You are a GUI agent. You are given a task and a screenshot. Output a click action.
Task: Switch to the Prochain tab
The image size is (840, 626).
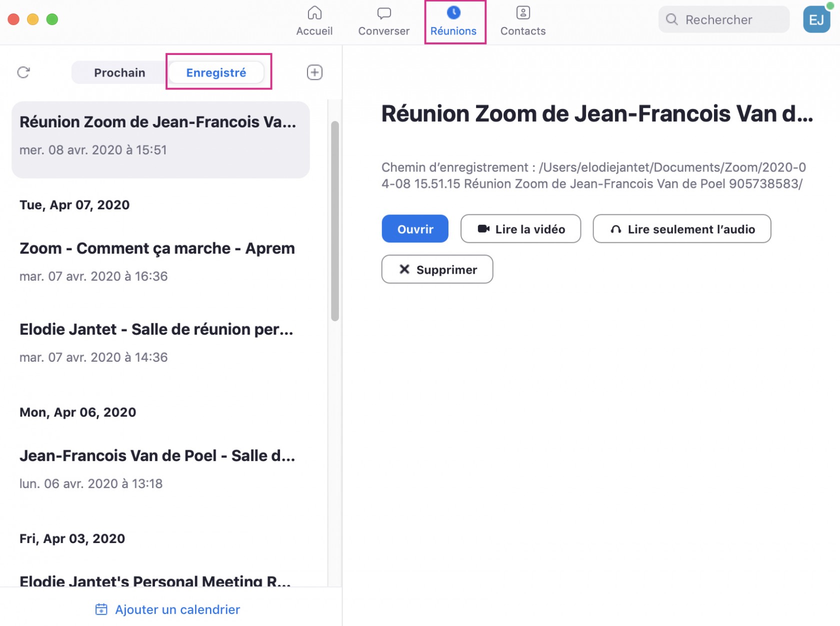tap(119, 73)
